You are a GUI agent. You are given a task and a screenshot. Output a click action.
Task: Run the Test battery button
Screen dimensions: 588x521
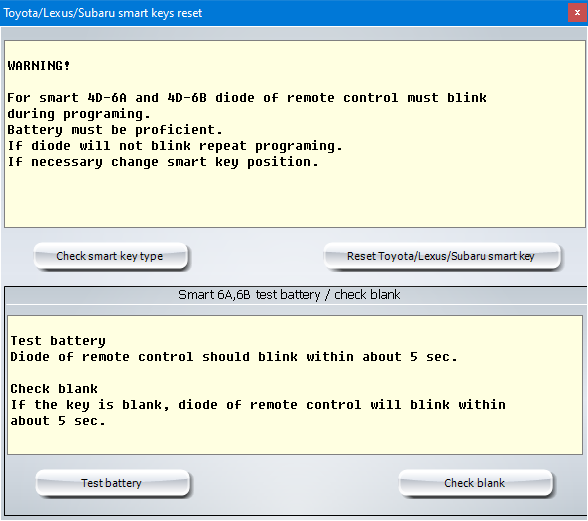click(x=112, y=483)
